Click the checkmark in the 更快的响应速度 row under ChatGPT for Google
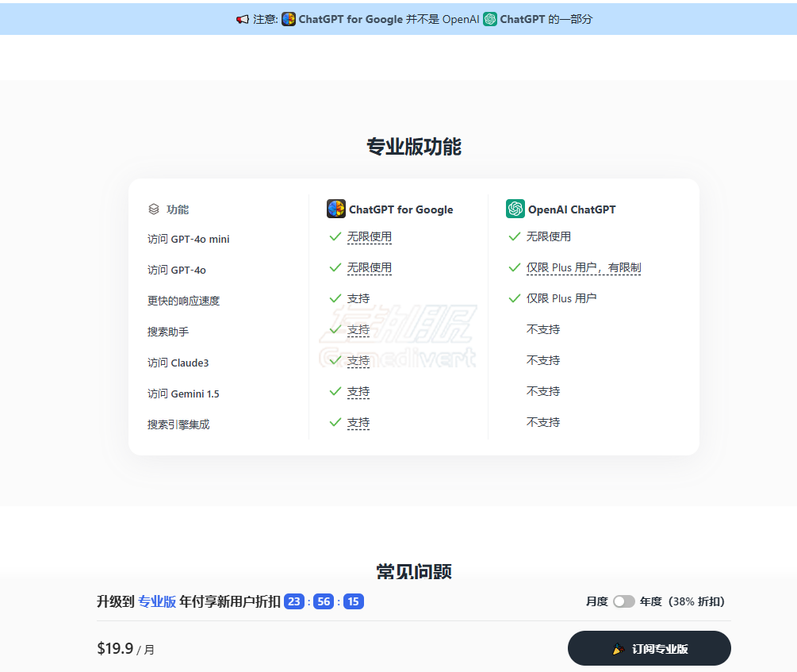Viewport: 797px width, 672px height. [x=335, y=298]
